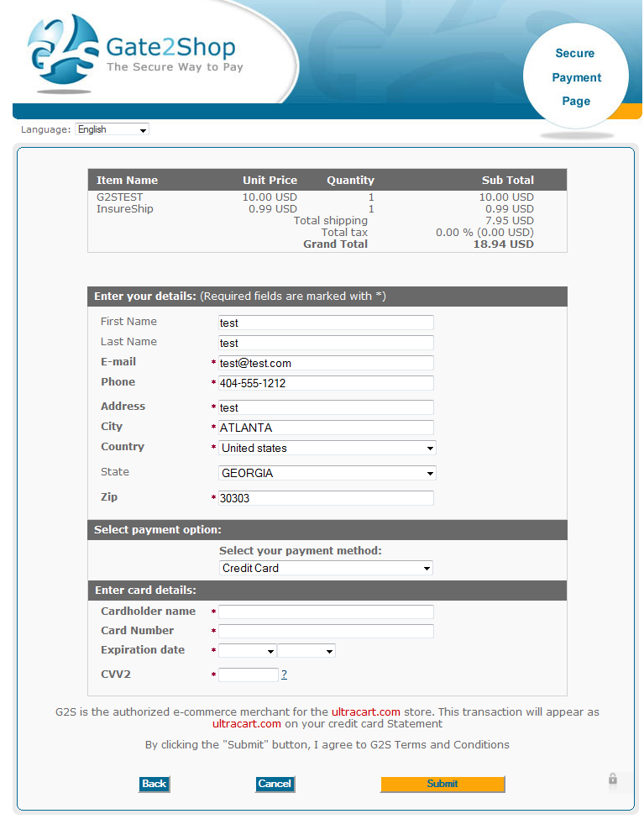Open the CVV2 help question mark
644x819 pixels.
[x=284, y=675]
